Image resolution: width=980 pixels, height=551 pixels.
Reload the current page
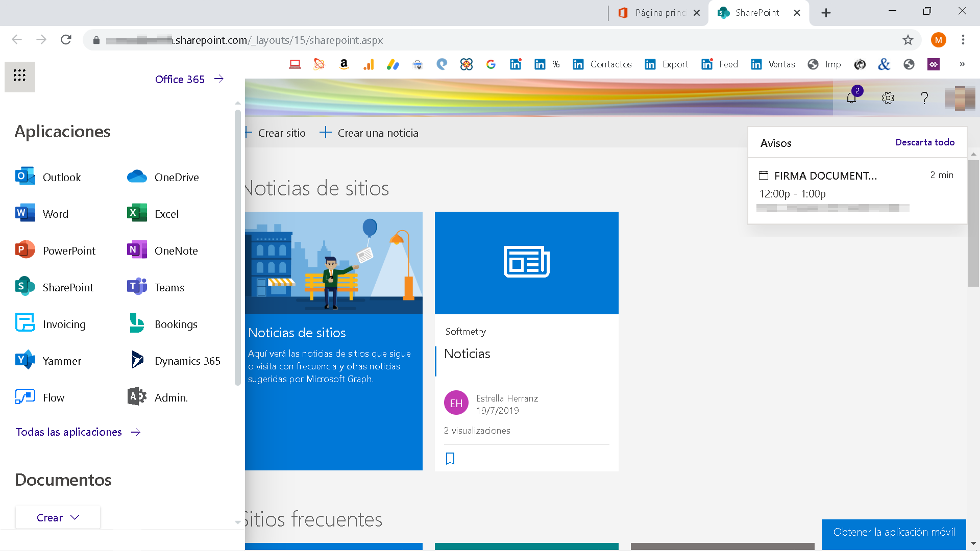click(66, 40)
